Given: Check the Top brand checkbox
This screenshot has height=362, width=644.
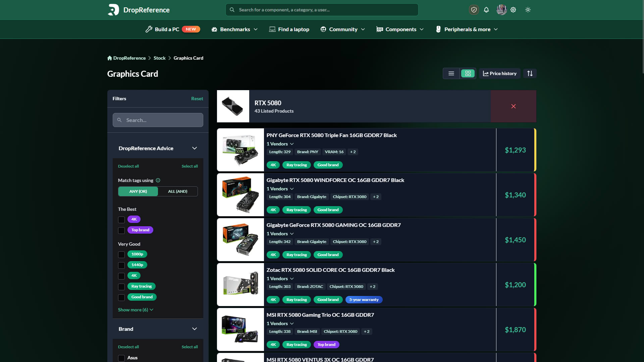Looking at the screenshot, I should coord(121,231).
